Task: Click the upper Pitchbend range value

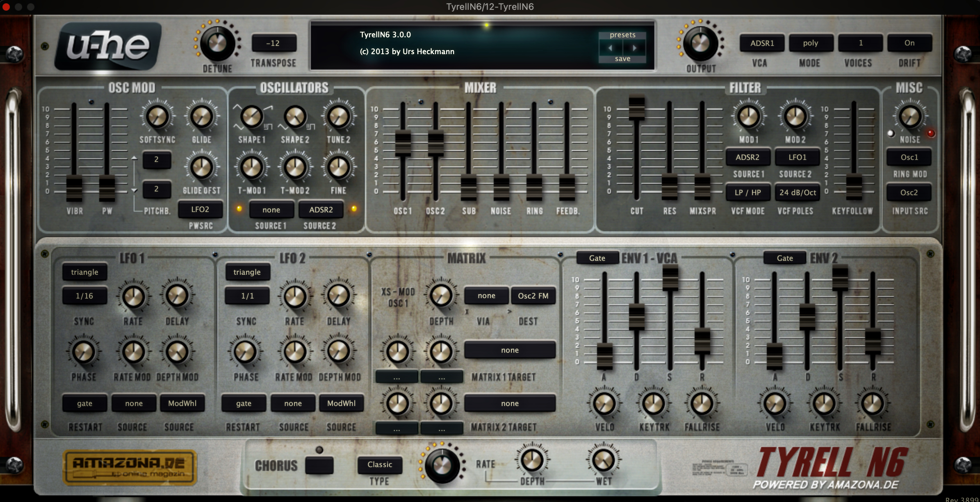Action: [x=156, y=160]
